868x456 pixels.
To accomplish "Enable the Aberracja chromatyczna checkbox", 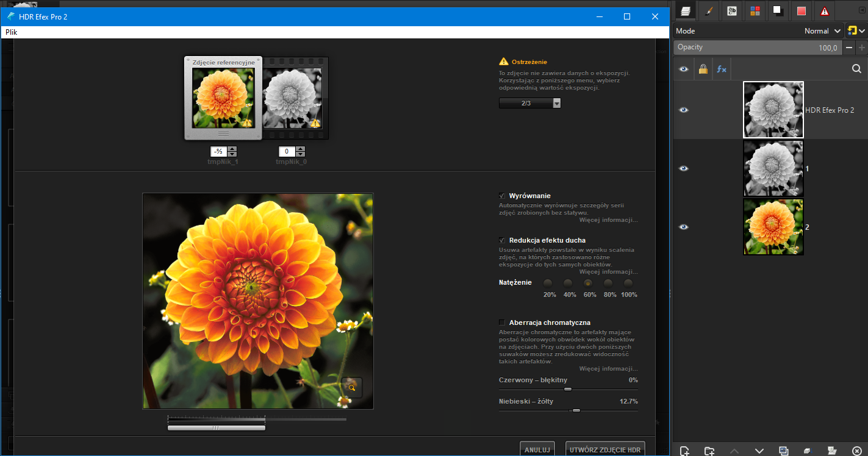I will coord(502,322).
